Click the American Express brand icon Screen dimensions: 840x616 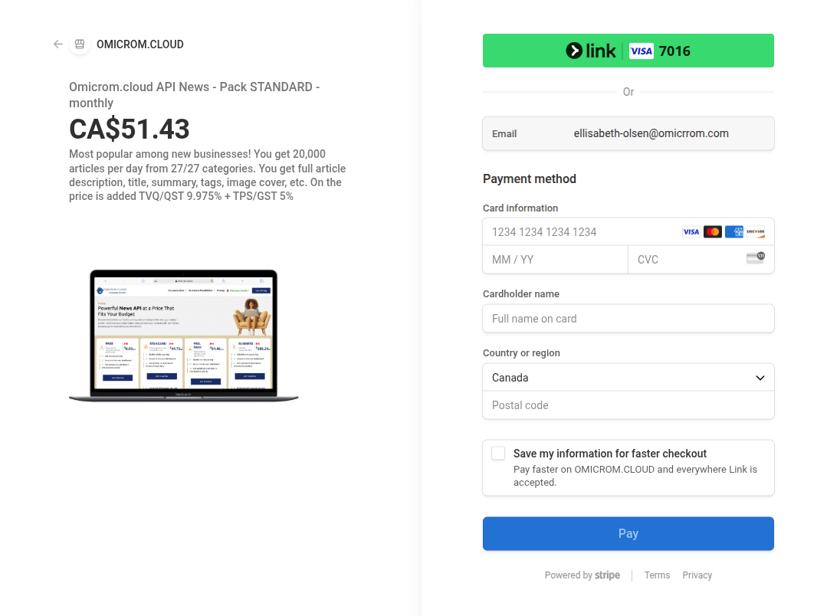click(x=734, y=232)
